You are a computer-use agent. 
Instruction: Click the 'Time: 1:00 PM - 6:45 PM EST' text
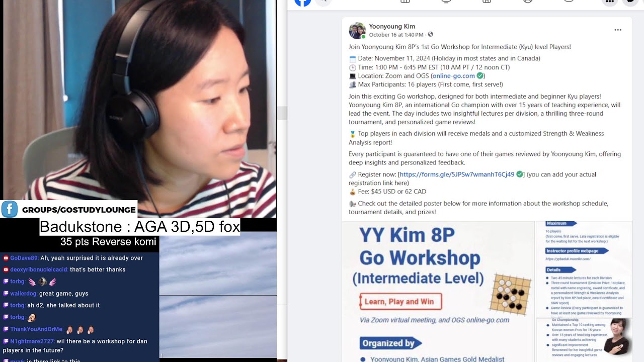pyautogui.click(x=397, y=67)
